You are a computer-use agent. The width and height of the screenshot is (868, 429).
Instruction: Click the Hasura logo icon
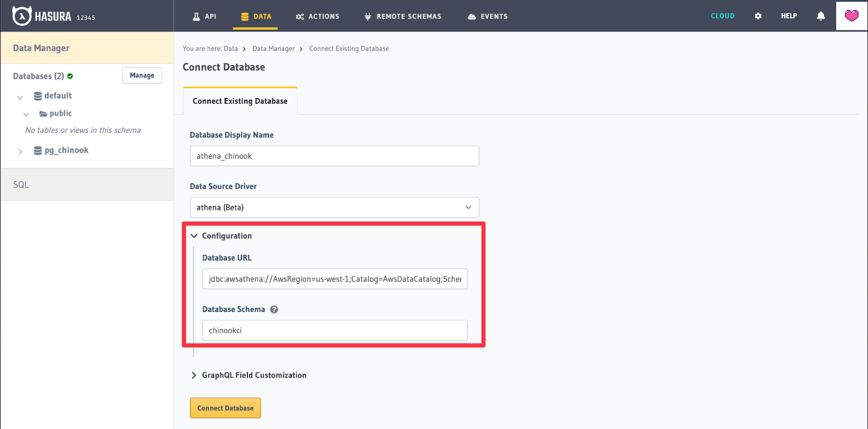click(x=22, y=16)
